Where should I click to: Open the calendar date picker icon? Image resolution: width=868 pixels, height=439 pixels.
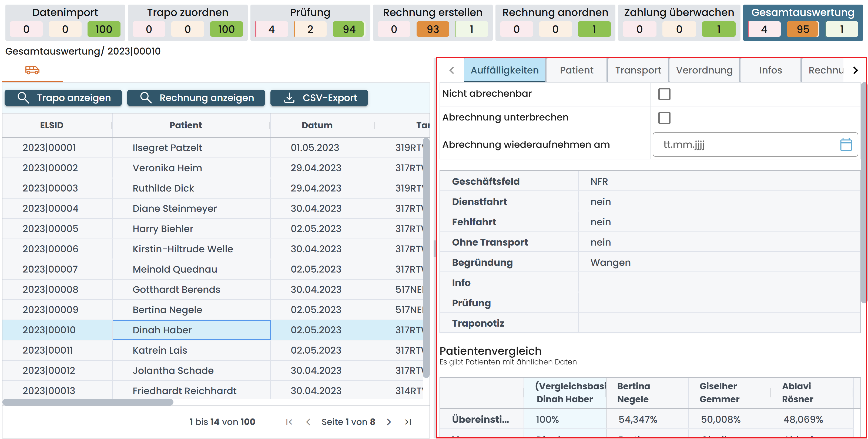[845, 145]
